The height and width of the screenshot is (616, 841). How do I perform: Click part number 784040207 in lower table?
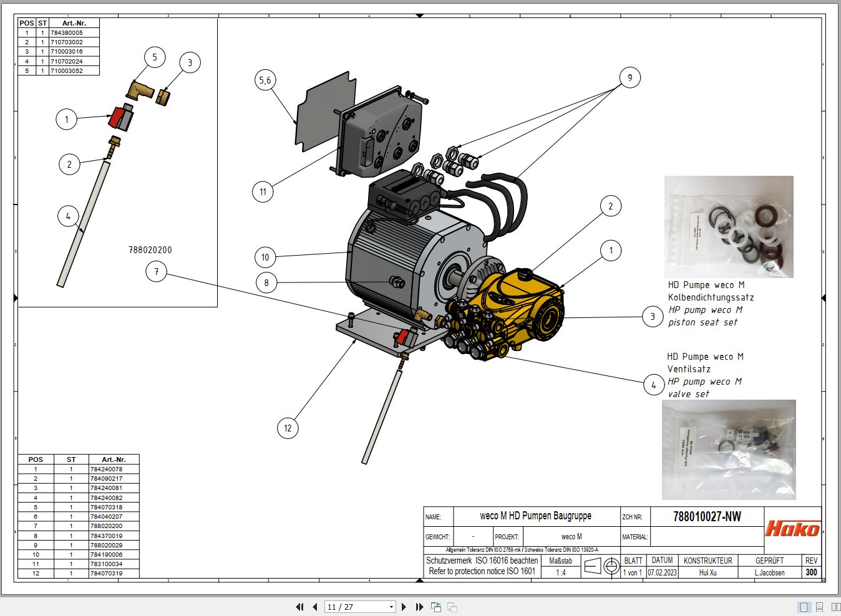(107, 516)
